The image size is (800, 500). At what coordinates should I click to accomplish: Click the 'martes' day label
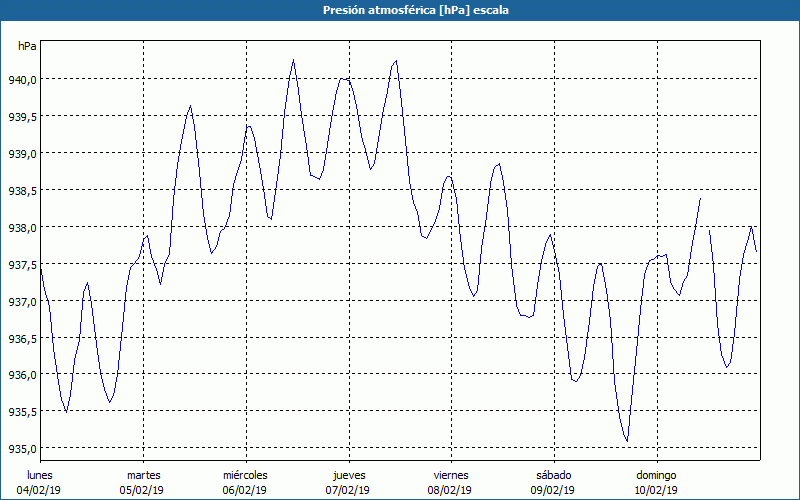click(144, 475)
